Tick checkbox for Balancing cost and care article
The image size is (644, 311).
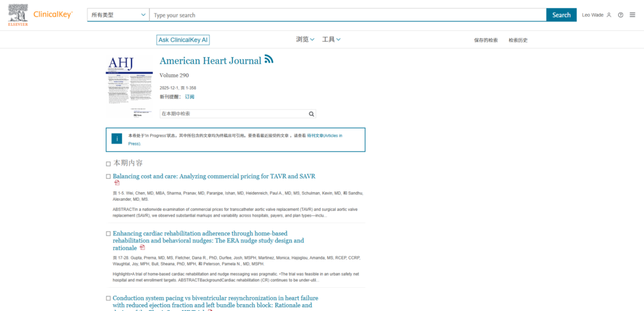coord(108,177)
